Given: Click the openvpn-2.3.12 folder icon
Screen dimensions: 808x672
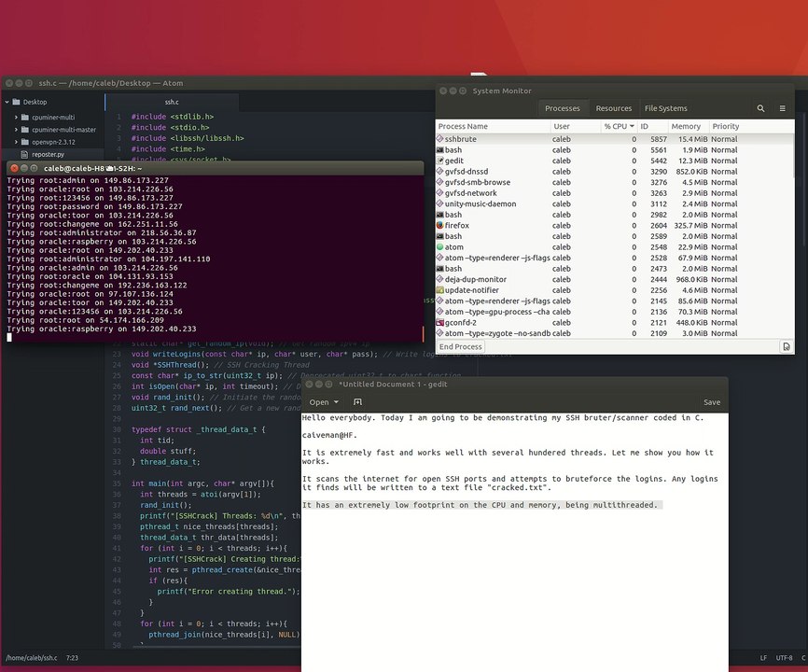Looking at the screenshot, I should 25,142.
